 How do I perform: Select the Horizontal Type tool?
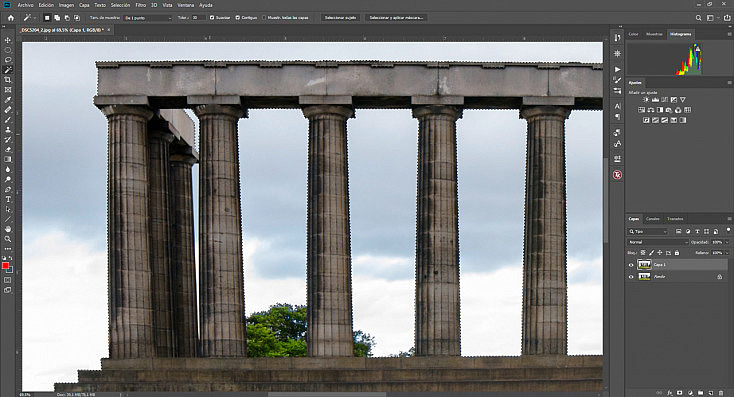[8, 199]
